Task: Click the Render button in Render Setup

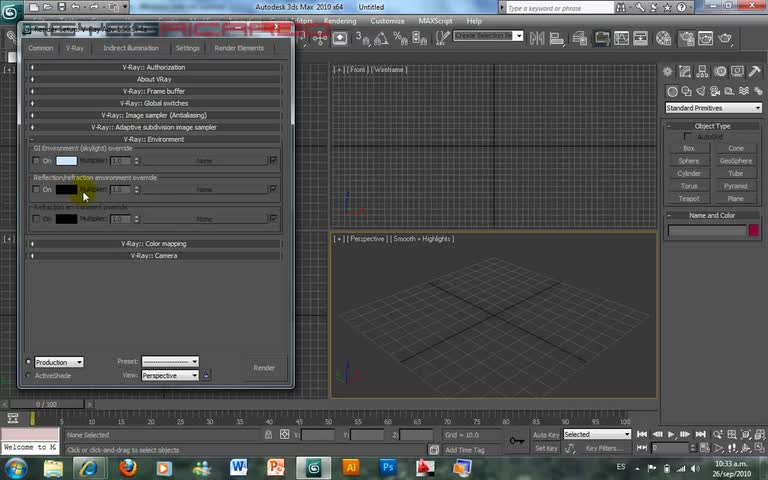Action: point(264,368)
